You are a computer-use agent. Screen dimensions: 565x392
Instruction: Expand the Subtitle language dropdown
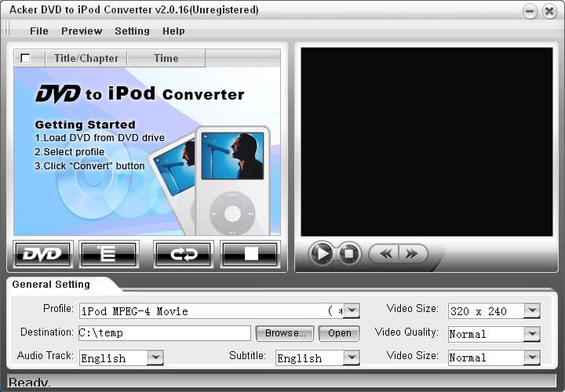(352, 358)
